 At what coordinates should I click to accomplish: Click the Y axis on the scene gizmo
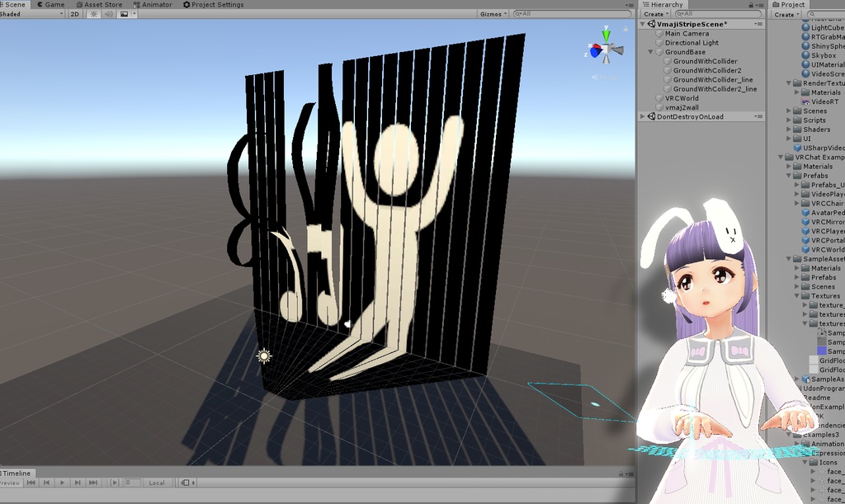607,35
